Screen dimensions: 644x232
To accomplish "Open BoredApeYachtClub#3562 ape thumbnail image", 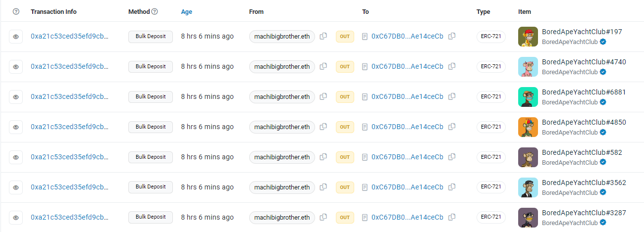I will tap(528, 187).
